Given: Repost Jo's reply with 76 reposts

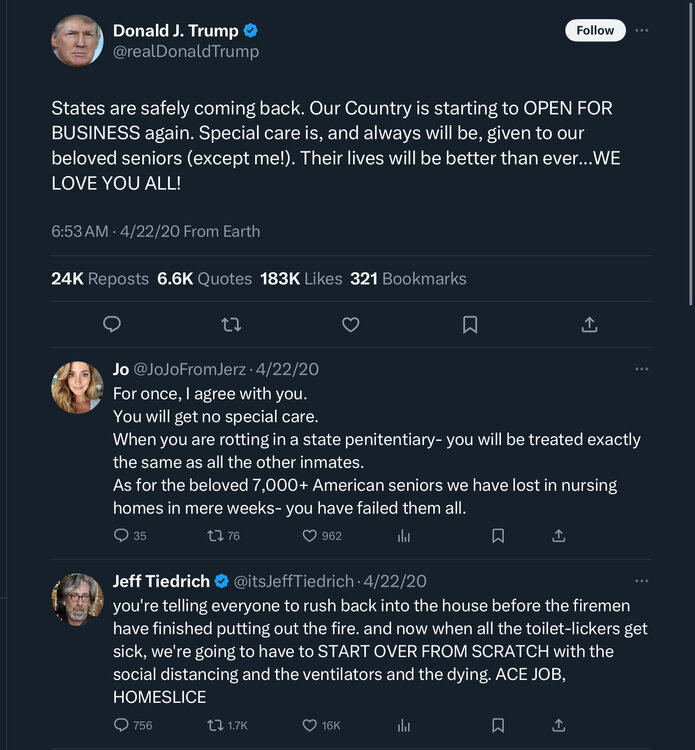Looking at the screenshot, I should pos(214,536).
